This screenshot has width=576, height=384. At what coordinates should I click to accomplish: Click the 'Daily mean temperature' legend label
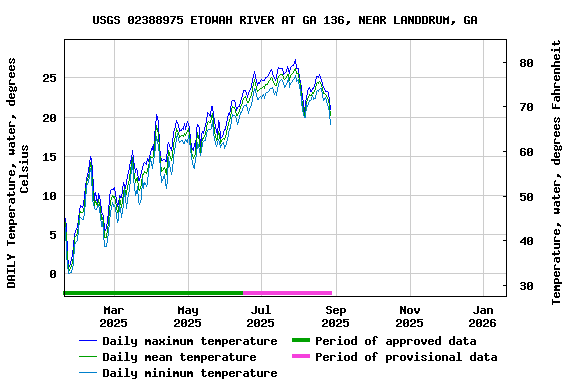pos(179,357)
